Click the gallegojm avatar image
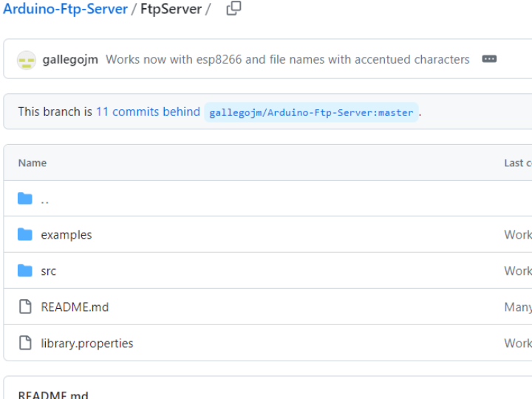 coord(27,60)
